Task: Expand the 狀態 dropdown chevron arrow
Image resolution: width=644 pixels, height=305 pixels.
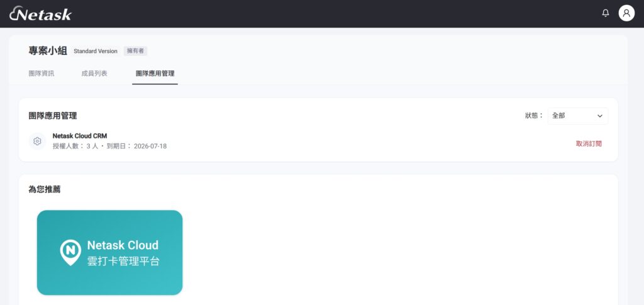Action: click(599, 116)
